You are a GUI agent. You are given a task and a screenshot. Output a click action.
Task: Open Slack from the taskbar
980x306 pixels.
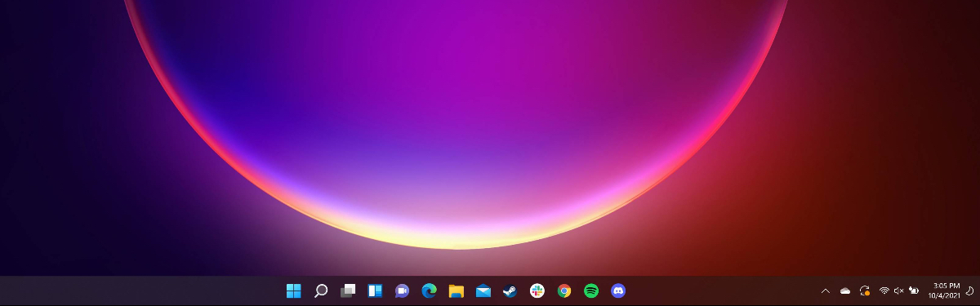point(537,290)
